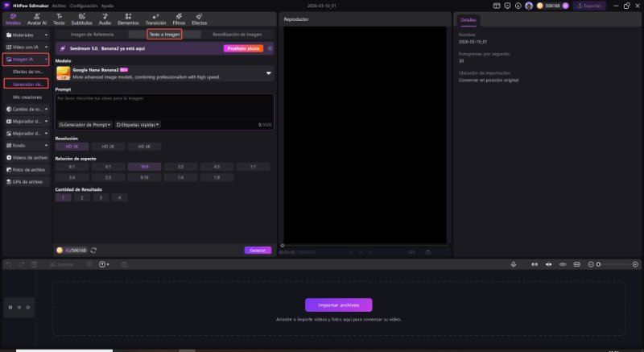
Task: Expand the Google Nano Banana2 model dropdown
Action: click(268, 73)
